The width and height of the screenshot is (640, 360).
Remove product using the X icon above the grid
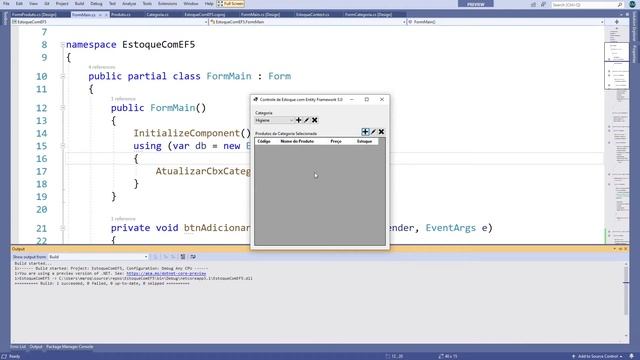click(x=381, y=131)
